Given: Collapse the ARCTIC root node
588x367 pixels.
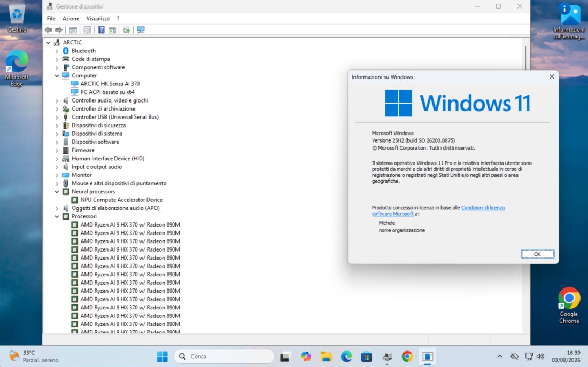Looking at the screenshot, I should tap(48, 42).
